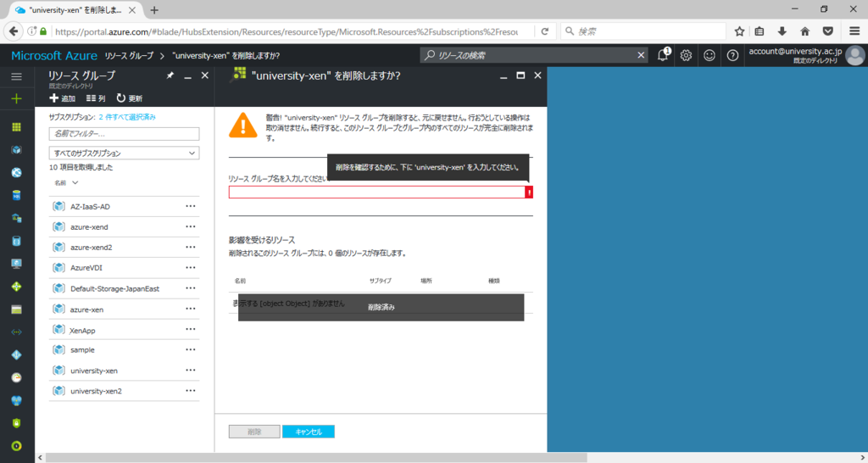Click the feedback smiley icon

click(x=709, y=55)
